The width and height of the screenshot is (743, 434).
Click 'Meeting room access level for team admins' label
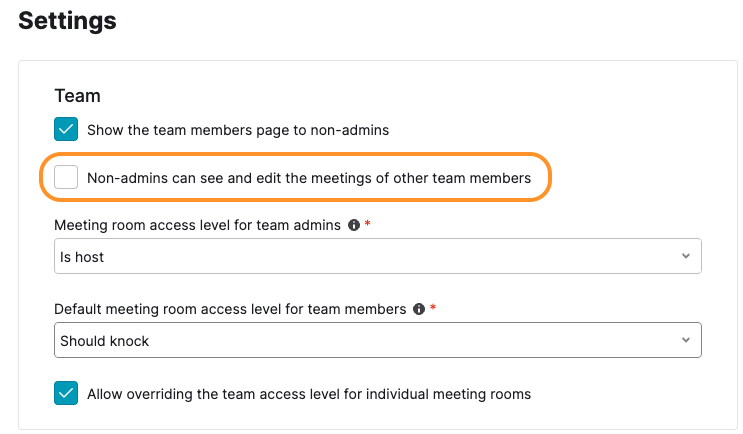point(198,226)
